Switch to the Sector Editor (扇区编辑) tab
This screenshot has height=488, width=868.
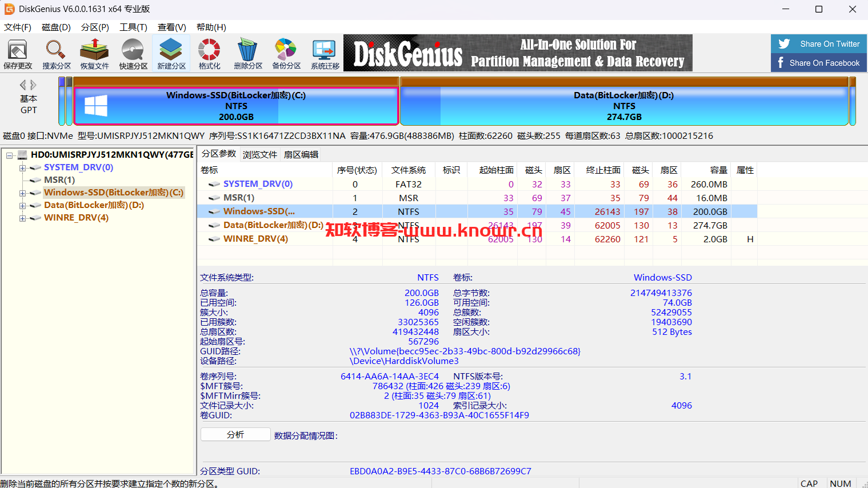(x=301, y=155)
